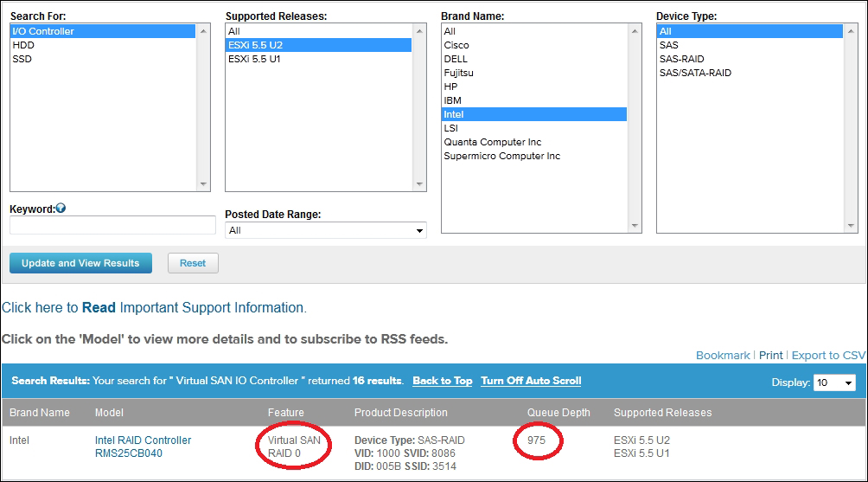Click Update and View Results button
This screenshot has height=482, width=868.
pyautogui.click(x=80, y=263)
